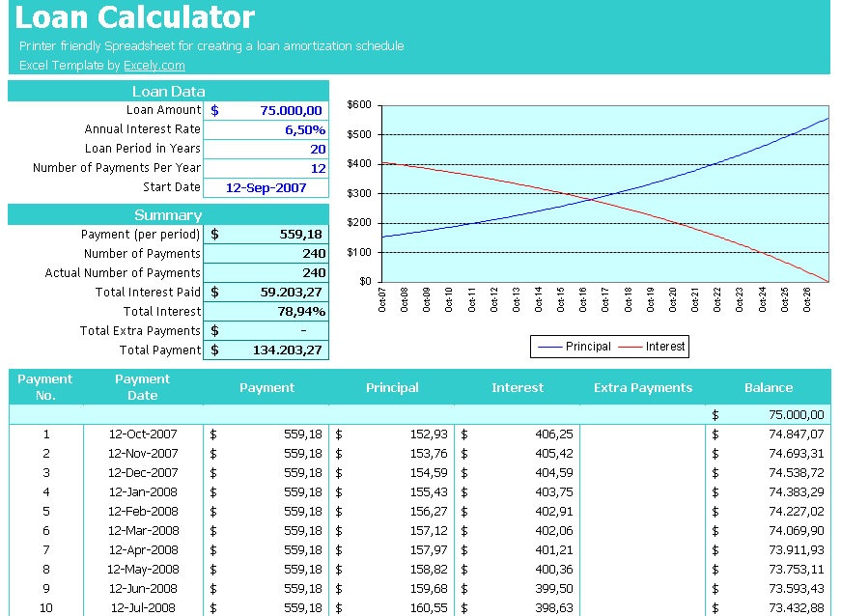The image size is (841, 616).
Task: Click the Extra Payments cell for 12-Mar-2008
Action: click(x=642, y=531)
